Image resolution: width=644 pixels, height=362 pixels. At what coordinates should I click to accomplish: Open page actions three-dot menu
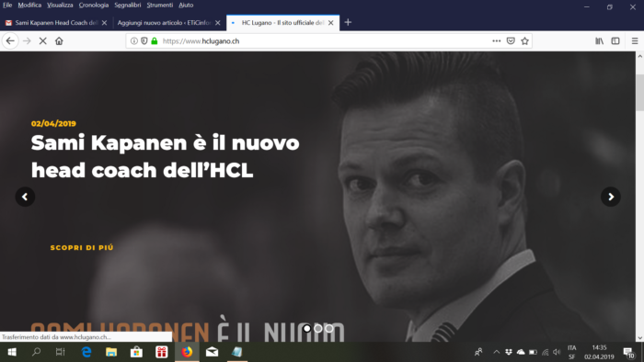click(x=497, y=41)
